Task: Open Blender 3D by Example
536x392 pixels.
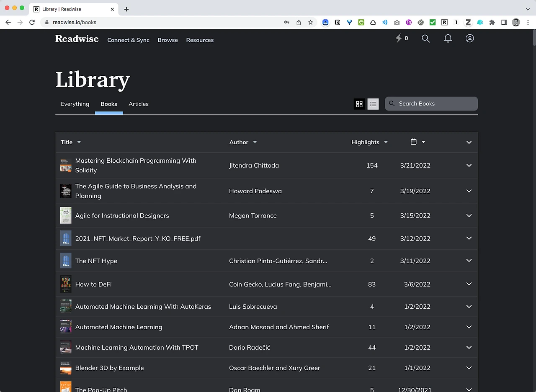Action: click(110, 368)
